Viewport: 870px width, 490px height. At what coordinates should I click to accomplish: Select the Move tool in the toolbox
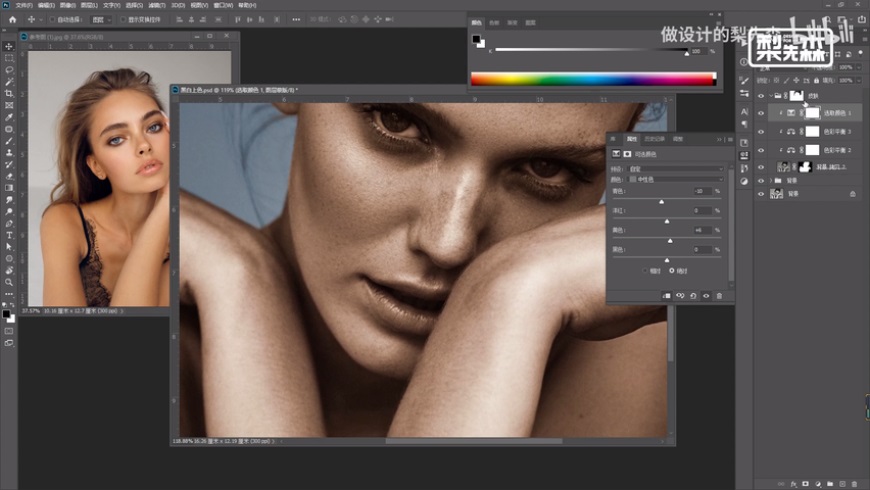click(x=9, y=47)
